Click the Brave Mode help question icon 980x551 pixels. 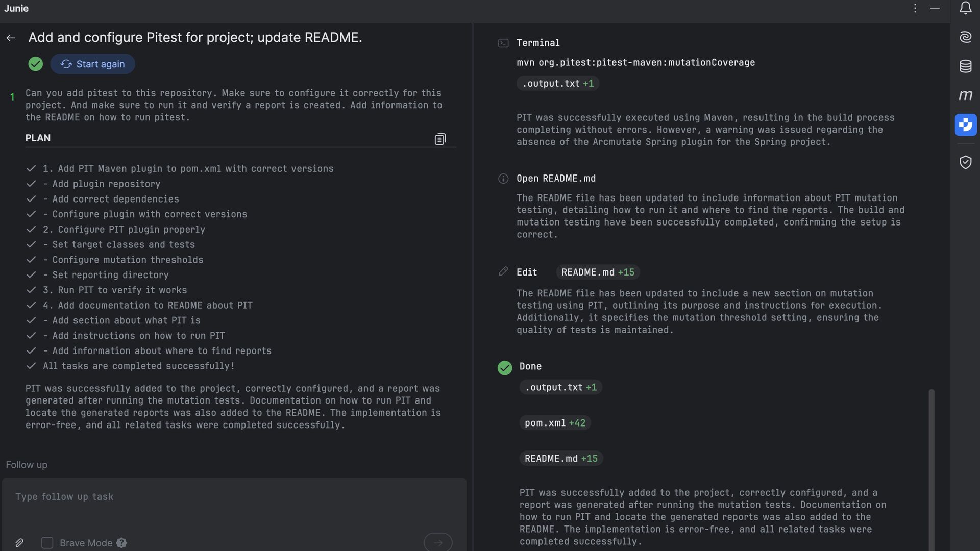pos(121,543)
